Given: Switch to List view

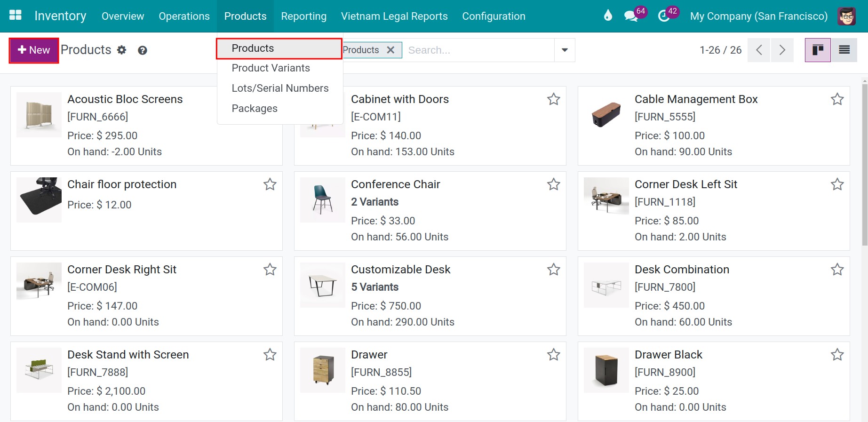Looking at the screenshot, I should pos(844,50).
